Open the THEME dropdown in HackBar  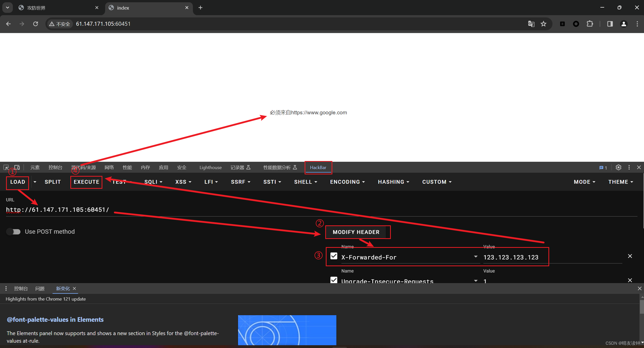[x=620, y=182]
